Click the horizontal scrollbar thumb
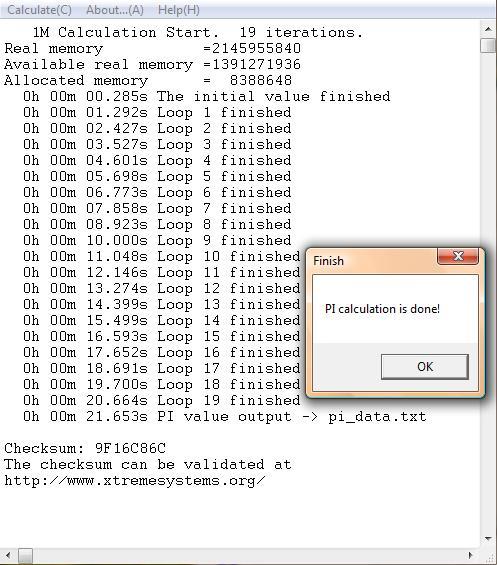 pos(25,555)
